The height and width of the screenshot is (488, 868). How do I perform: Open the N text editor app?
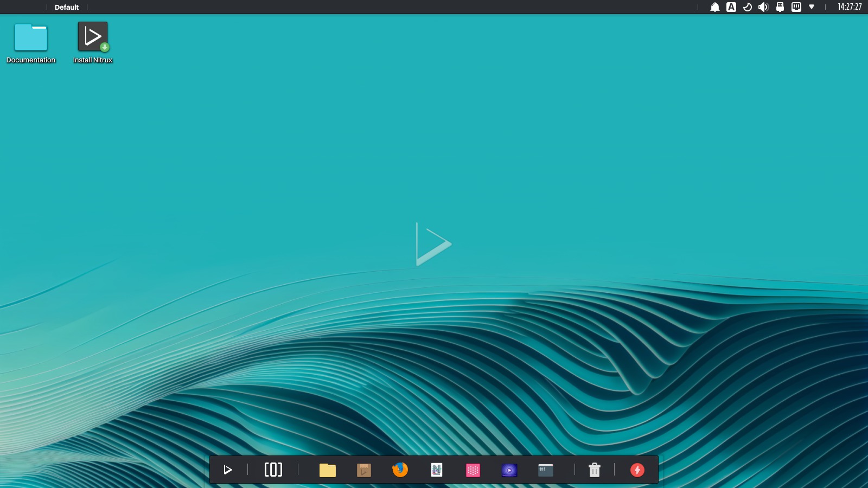point(437,470)
